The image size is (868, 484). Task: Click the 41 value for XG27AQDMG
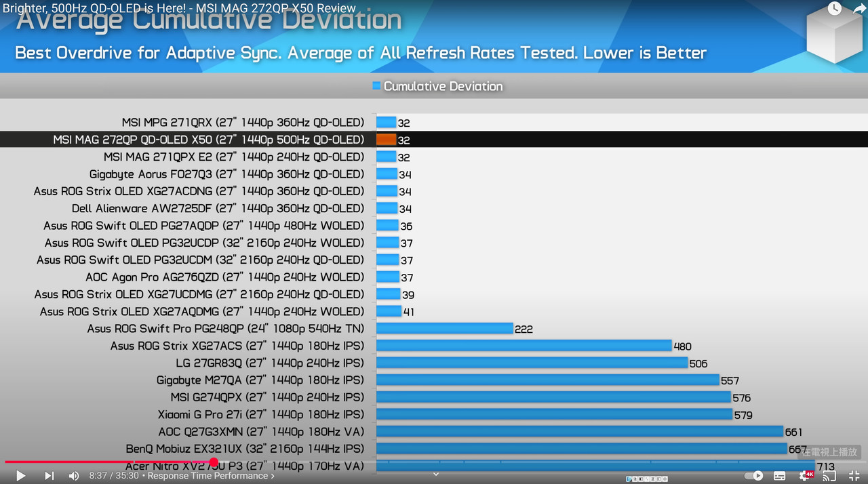coord(408,312)
